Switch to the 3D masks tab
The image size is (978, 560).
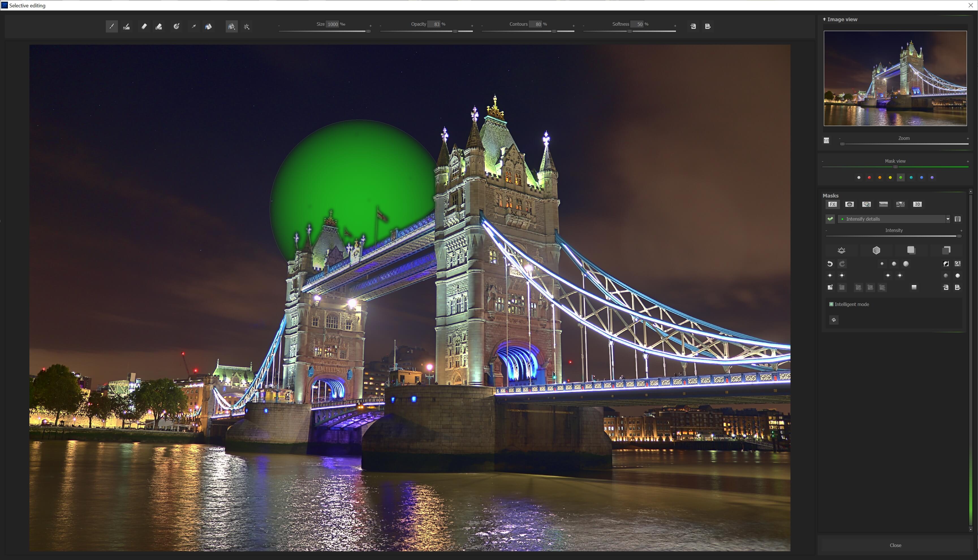(917, 204)
